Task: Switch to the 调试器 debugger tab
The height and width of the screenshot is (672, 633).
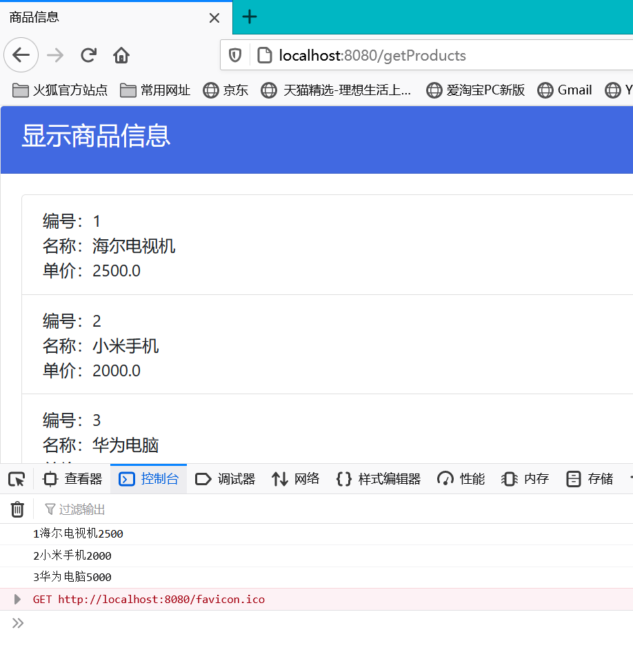Action: (x=225, y=479)
